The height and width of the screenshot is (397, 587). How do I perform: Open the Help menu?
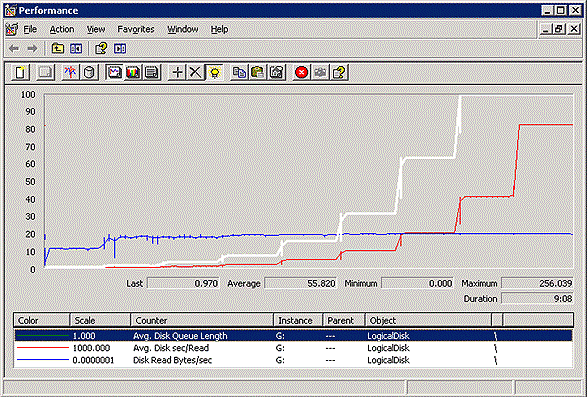pyautogui.click(x=219, y=29)
